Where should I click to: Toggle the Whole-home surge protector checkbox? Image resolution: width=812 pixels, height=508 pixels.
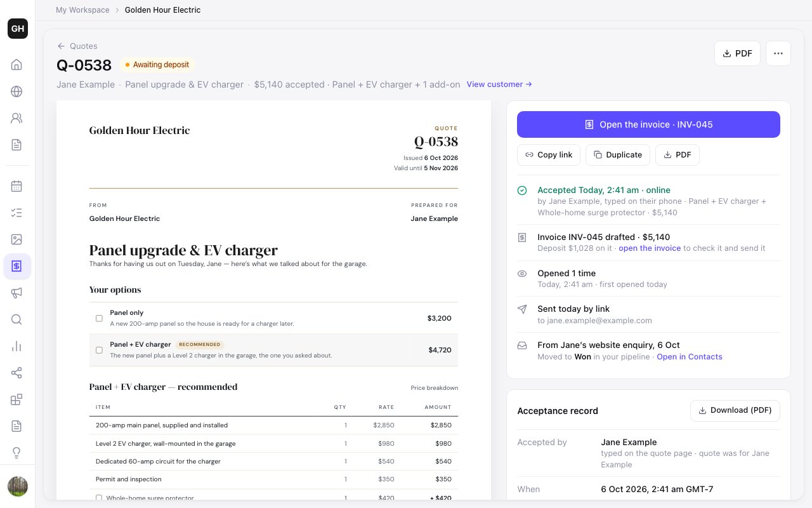coord(99,498)
